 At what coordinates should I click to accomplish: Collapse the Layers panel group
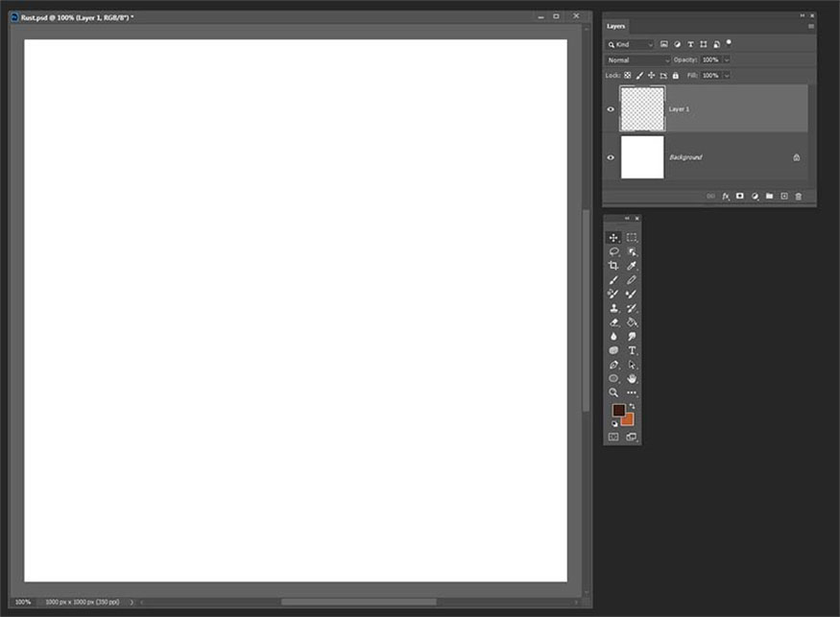click(x=803, y=15)
